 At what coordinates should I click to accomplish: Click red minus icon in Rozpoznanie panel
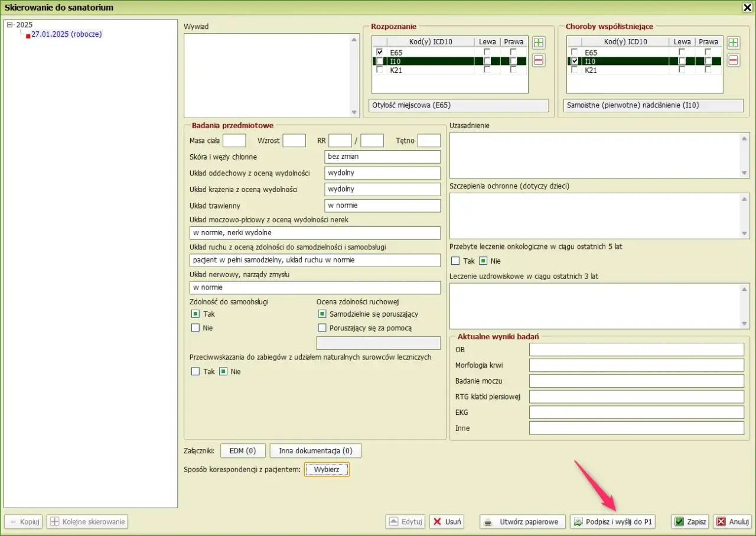coord(539,60)
